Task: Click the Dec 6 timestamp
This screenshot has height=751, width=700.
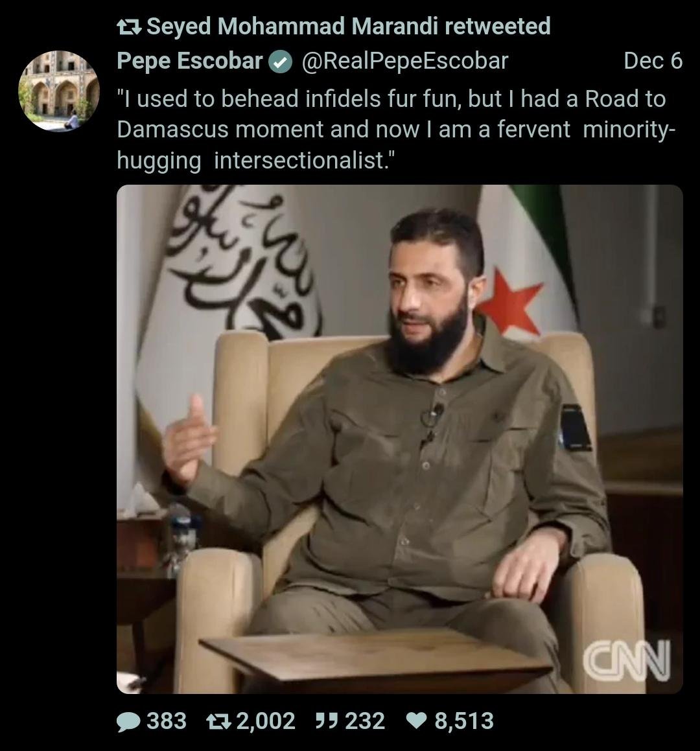Action: point(653,62)
